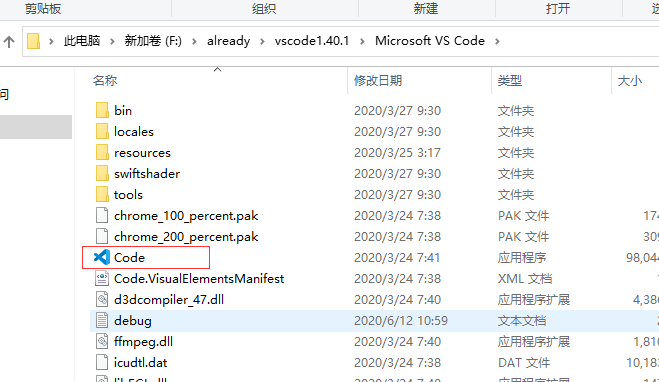Open the bin folder icon
The width and height of the screenshot is (659, 382).
[102, 111]
